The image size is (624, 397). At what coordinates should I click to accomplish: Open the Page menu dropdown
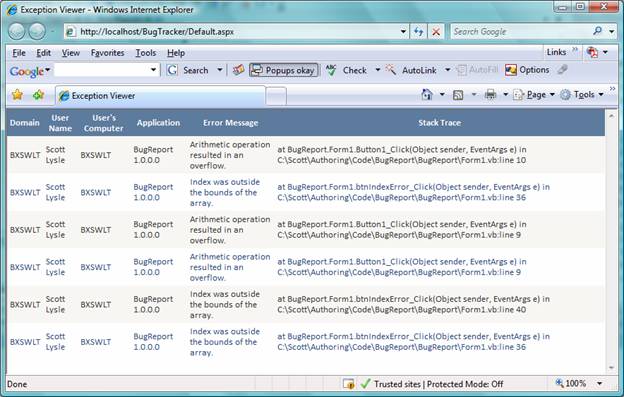534,95
